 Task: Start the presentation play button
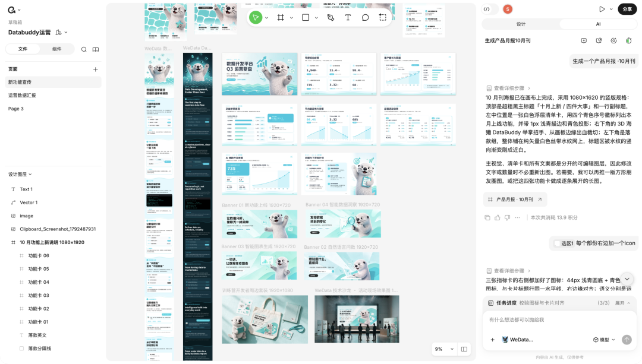pyautogui.click(x=602, y=9)
